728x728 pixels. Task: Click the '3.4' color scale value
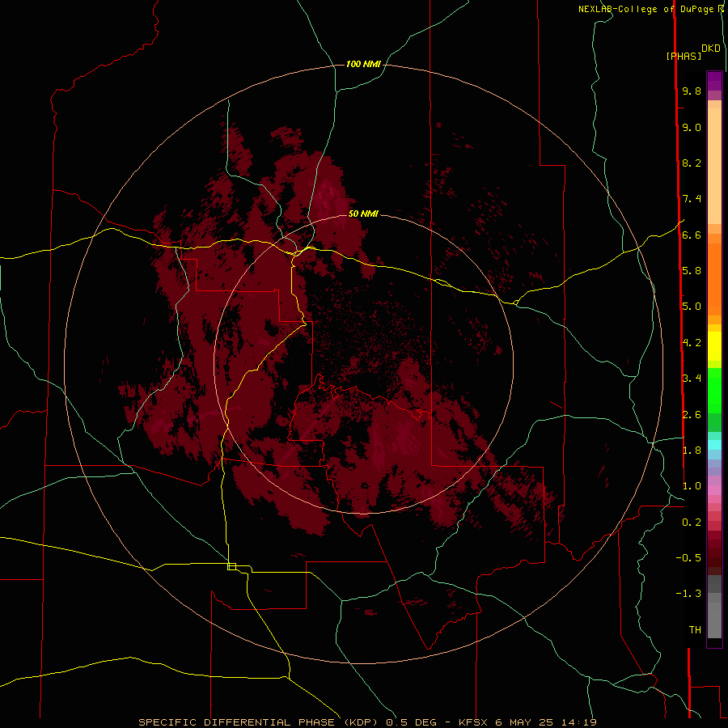692,379
